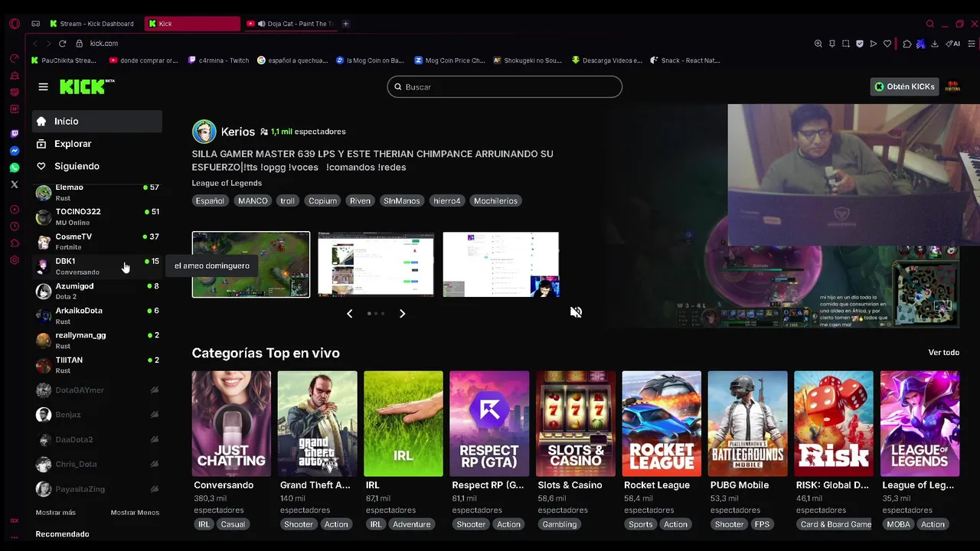Open the PauChikita Stream bookmark

click(64, 60)
